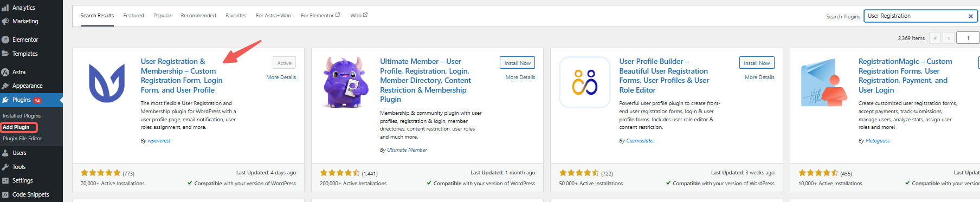The height and width of the screenshot is (202, 980).
Task: View More Details for Ultimate Member
Action: 520,77
